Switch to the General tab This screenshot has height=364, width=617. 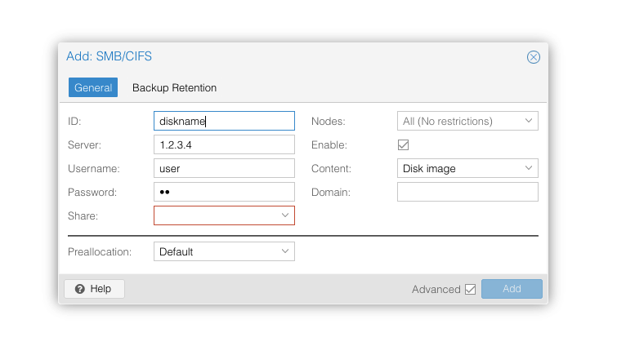pyautogui.click(x=93, y=87)
